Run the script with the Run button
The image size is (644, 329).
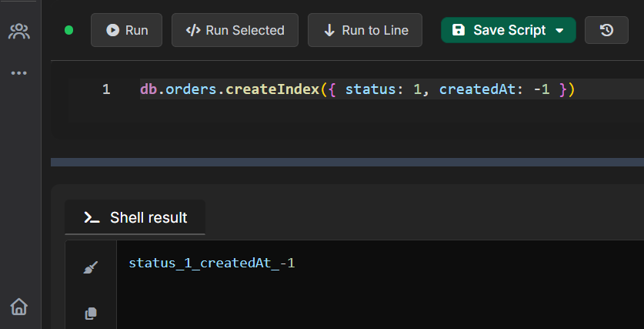click(126, 30)
